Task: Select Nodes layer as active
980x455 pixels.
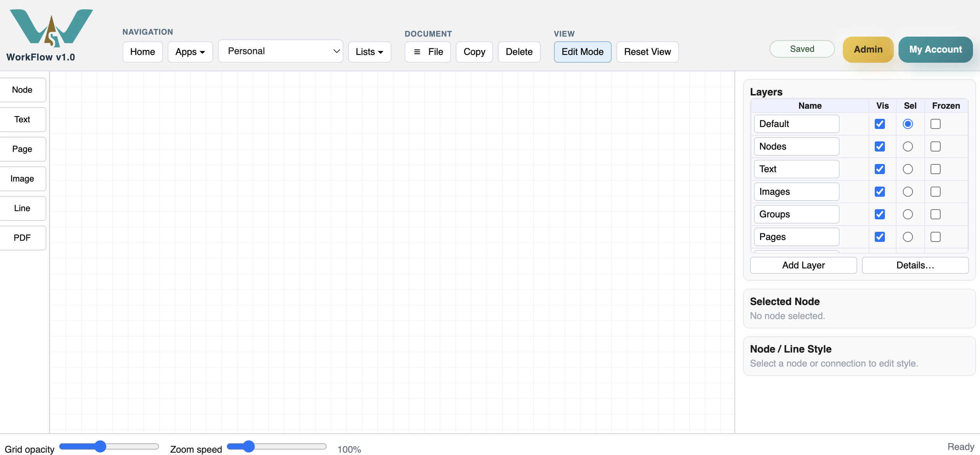Action: pyautogui.click(x=908, y=146)
